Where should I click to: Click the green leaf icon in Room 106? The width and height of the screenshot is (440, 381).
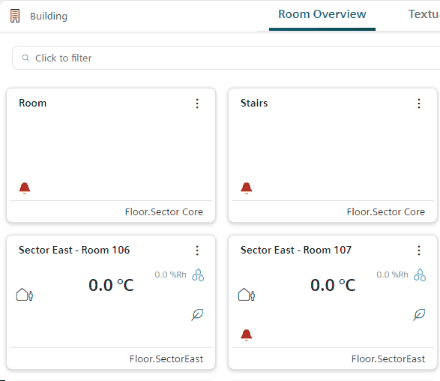point(197,314)
